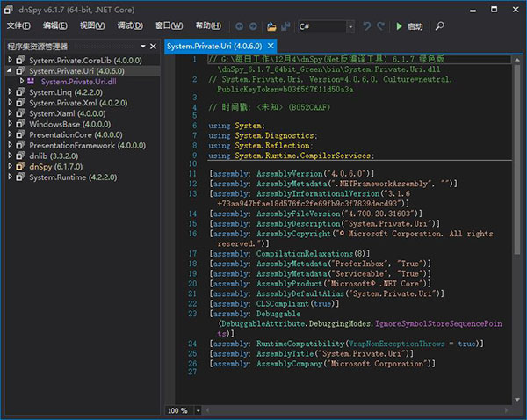Click the redo icon in toolbar

point(381,25)
